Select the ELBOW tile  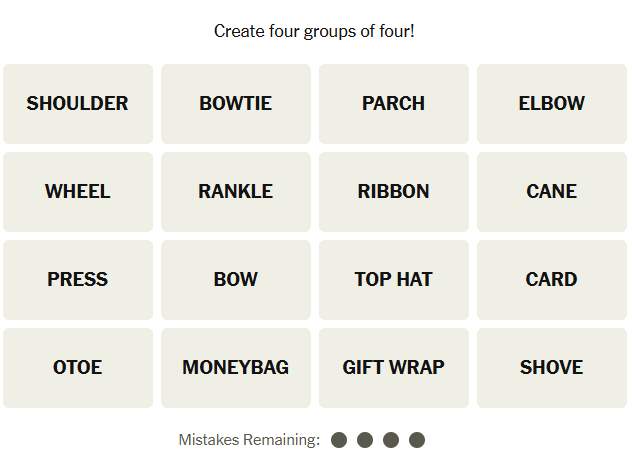pyautogui.click(x=552, y=104)
